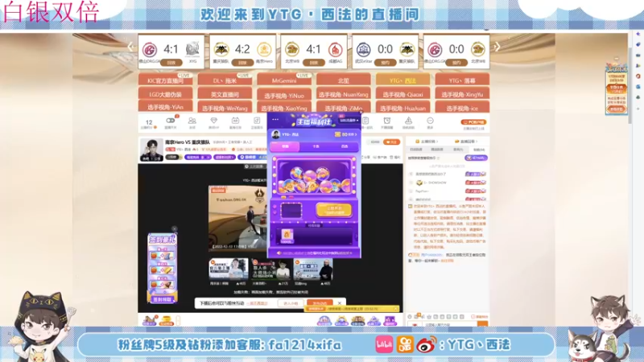The image size is (644, 362).
Task: Click replay button under 北京WB 4:1 成都AG
Action: (x=314, y=63)
